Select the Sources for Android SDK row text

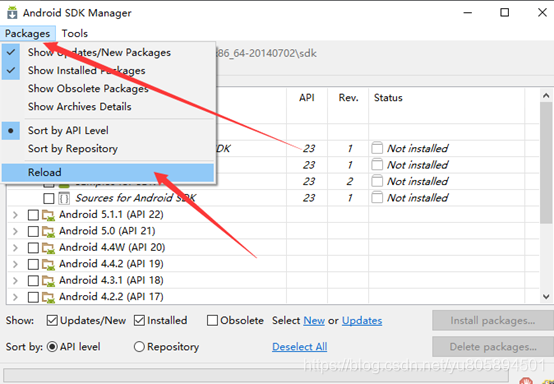click(136, 198)
